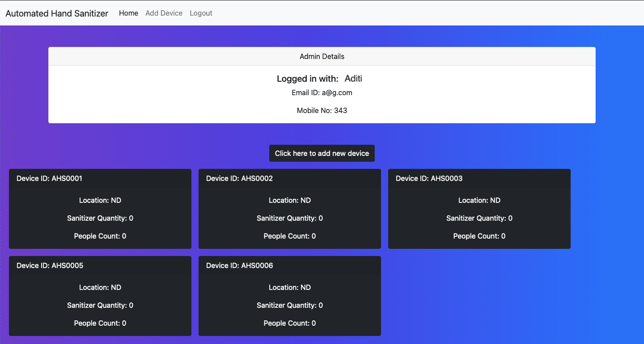Open device card AHS0006
The height and width of the screenshot is (344, 644).
click(290, 296)
